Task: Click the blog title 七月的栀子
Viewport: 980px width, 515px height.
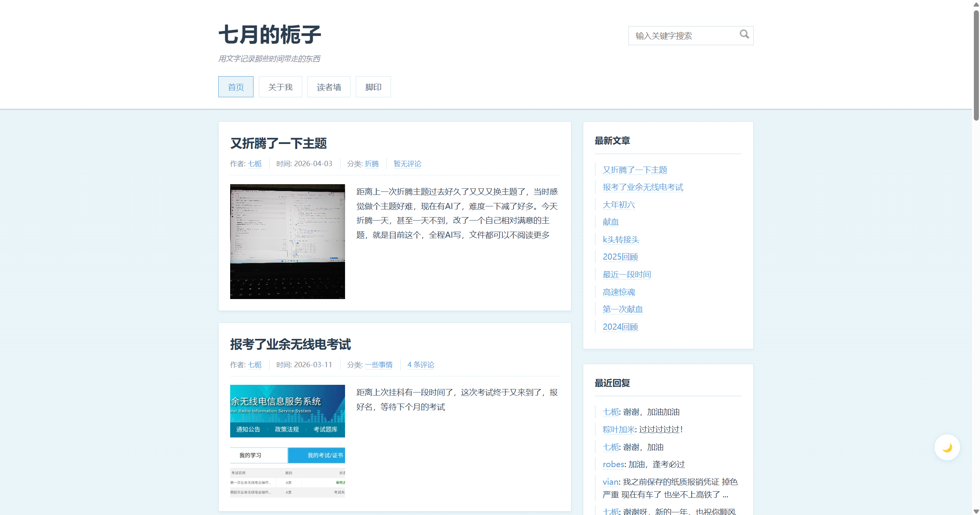Action: (x=269, y=34)
